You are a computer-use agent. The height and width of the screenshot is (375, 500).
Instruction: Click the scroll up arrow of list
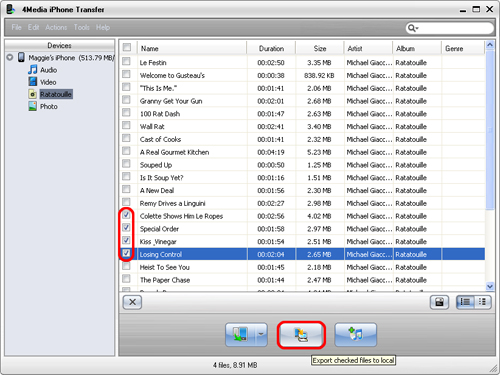pyautogui.click(x=490, y=45)
